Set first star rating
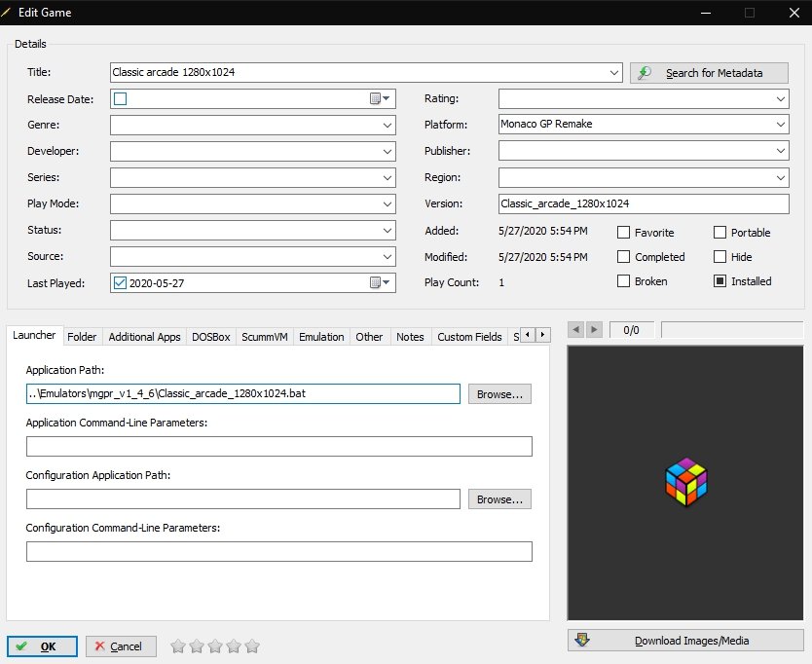The image size is (812, 664). (x=177, y=646)
